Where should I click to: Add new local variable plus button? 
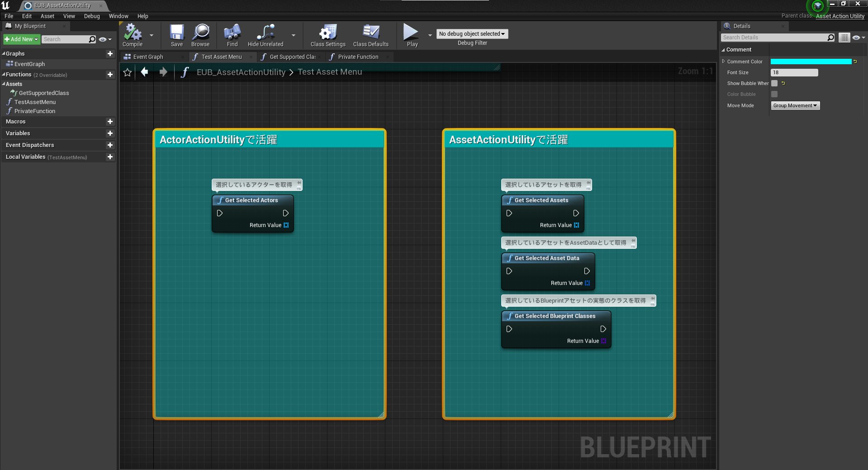tap(110, 157)
